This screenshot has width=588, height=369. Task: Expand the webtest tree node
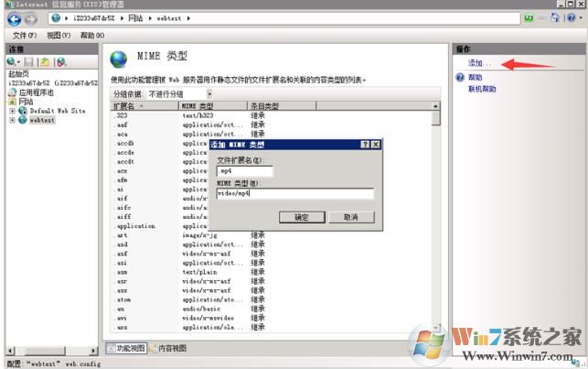pyautogui.click(x=12, y=120)
